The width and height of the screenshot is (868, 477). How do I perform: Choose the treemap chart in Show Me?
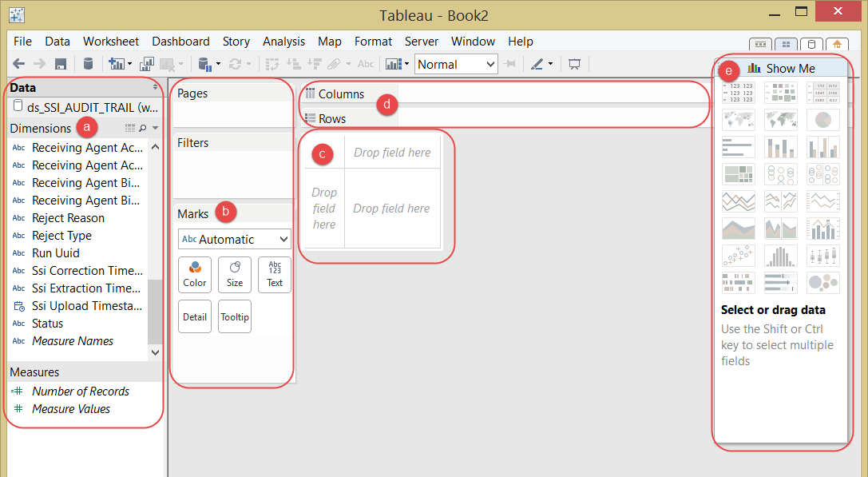pos(739,174)
